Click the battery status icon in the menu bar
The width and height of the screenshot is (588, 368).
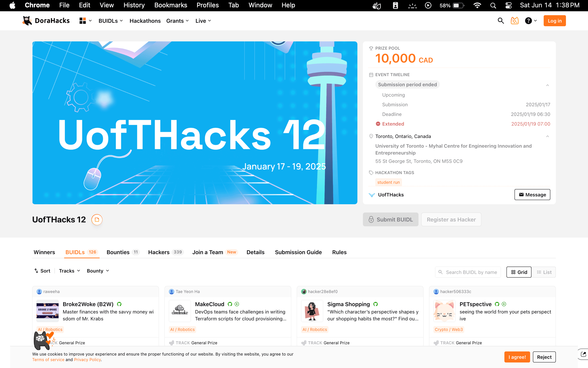click(x=458, y=5)
